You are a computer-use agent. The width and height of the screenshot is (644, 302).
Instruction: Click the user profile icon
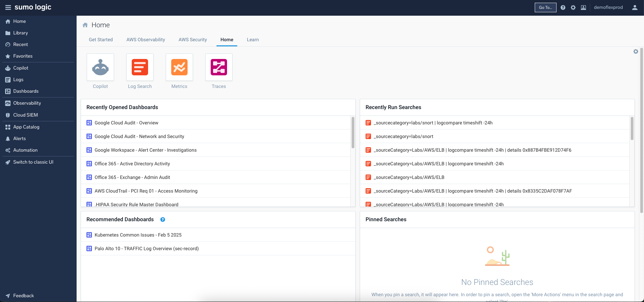634,7
